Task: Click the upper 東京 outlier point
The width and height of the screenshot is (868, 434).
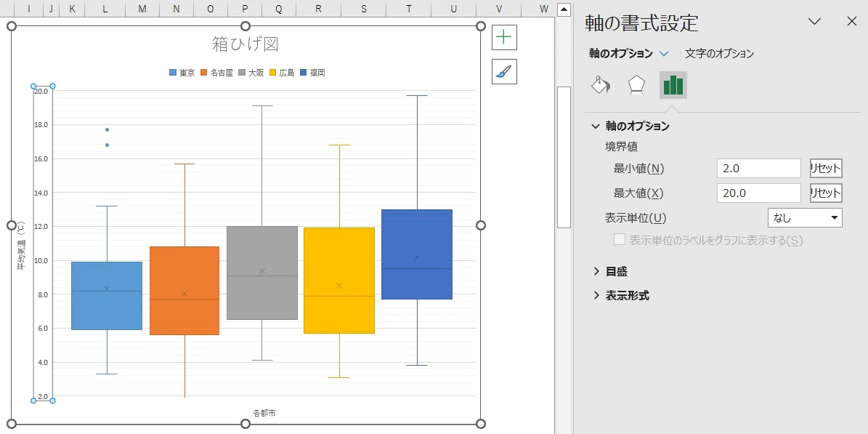Action: [107, 129]
